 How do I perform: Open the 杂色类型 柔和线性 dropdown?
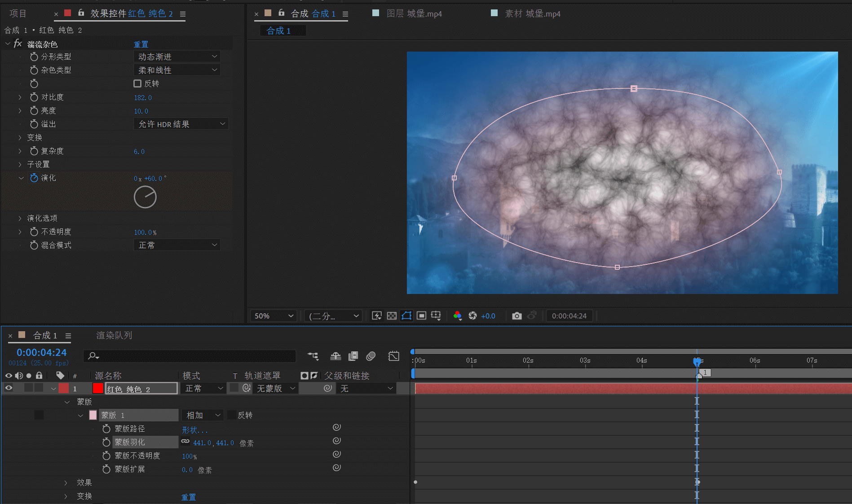coord(177,70)
